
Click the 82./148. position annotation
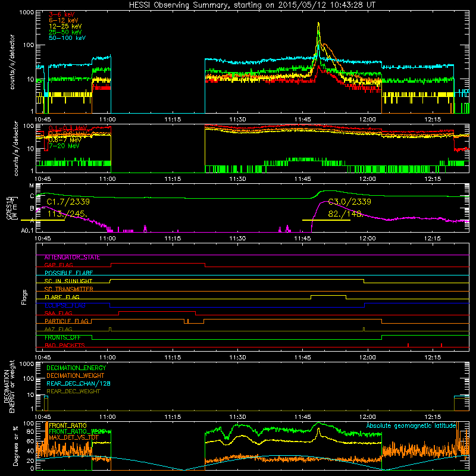click(x=346, y=214)
